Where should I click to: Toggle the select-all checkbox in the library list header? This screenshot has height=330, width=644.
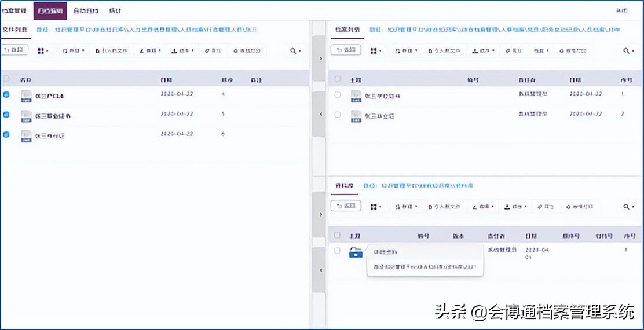[337, 235]
